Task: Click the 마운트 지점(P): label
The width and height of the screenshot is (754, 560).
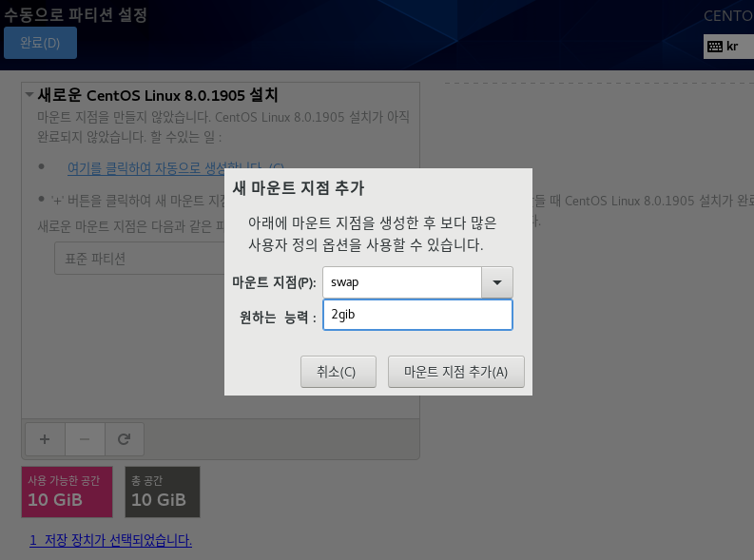Action: pyautogui.click(x=274, y=282)
